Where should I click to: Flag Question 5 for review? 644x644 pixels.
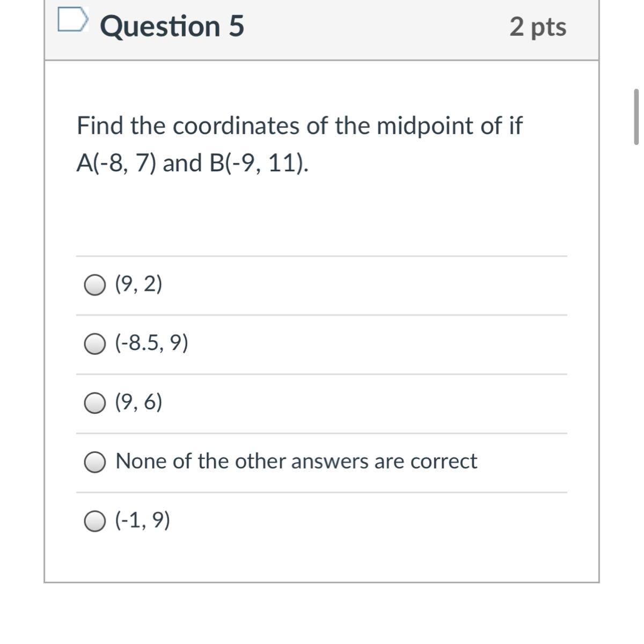click(72, 20)
